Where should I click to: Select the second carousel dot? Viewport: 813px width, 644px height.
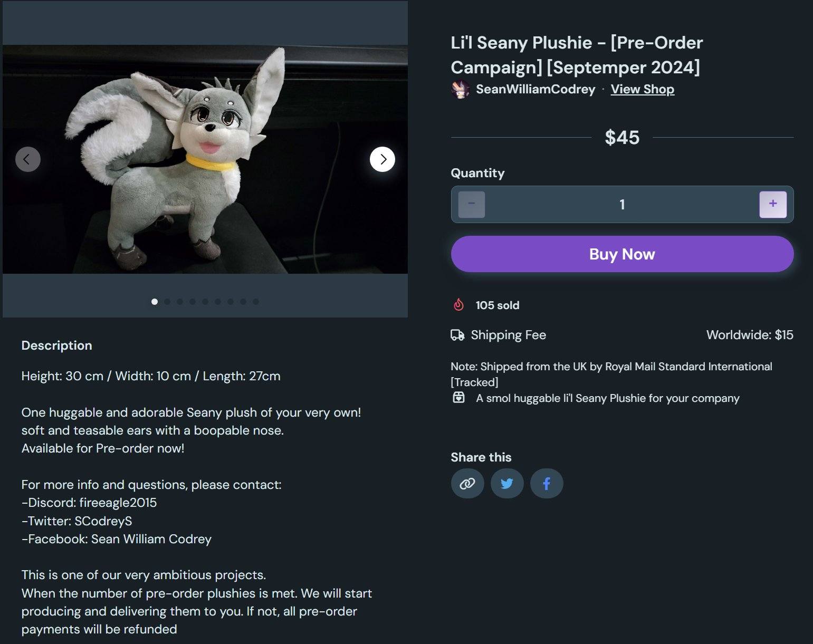[x=167, y=302]
